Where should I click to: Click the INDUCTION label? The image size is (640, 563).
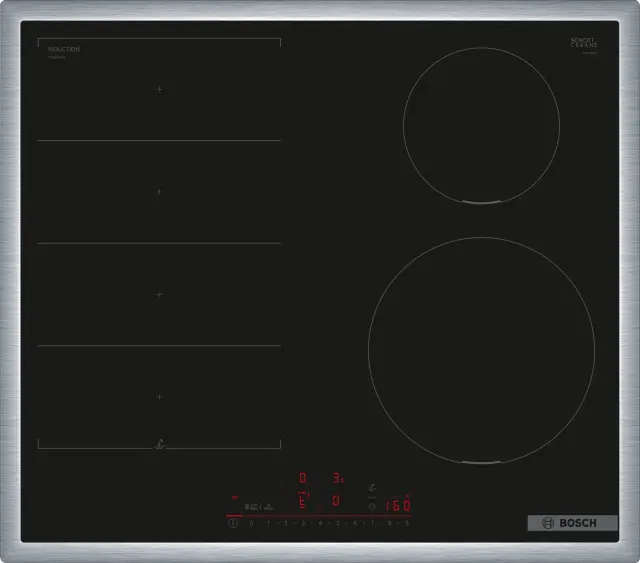point(64,49)
